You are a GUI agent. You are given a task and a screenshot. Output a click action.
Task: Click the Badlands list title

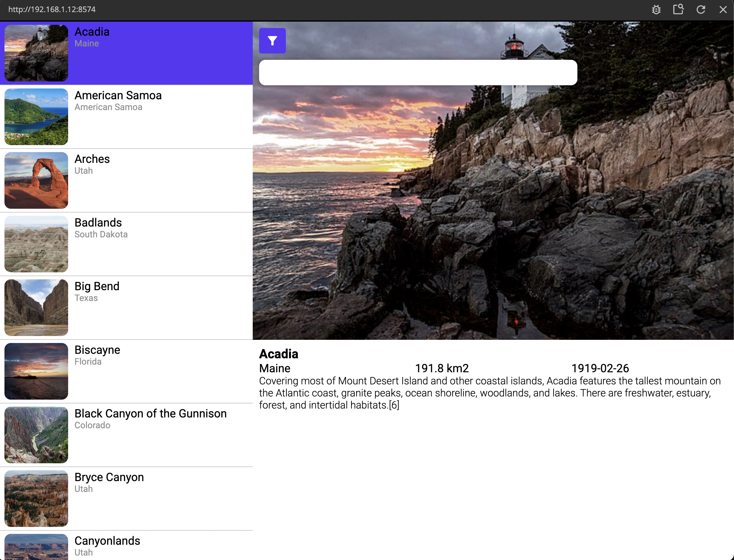pyautogui.click(x=98, y=223)
